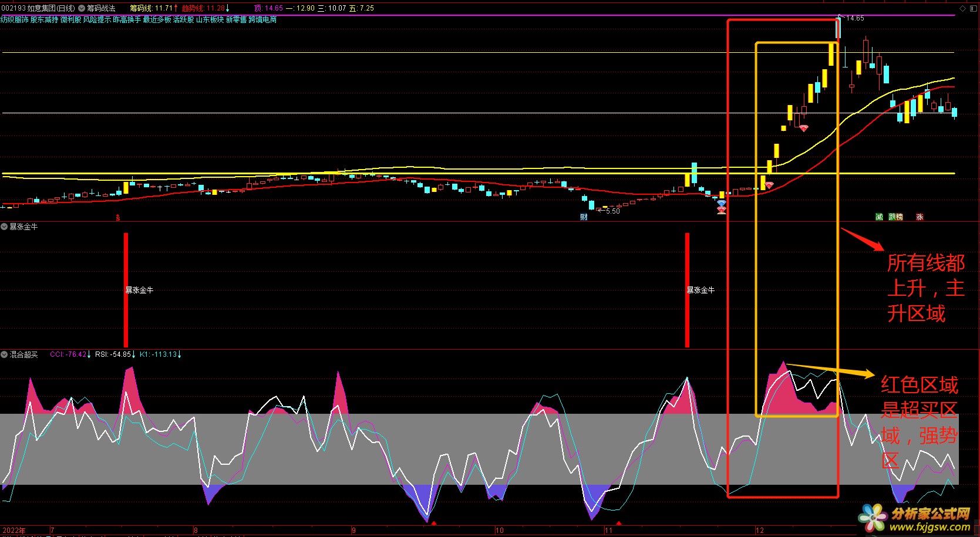Screen dimensions: 980x537
Task: Click month 8 on the time axis
Action: [196, 531]
